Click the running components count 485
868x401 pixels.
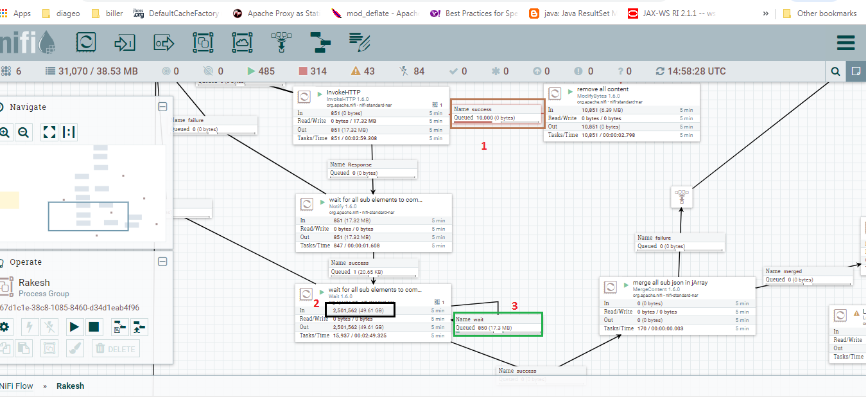click(x=261, y=71)
